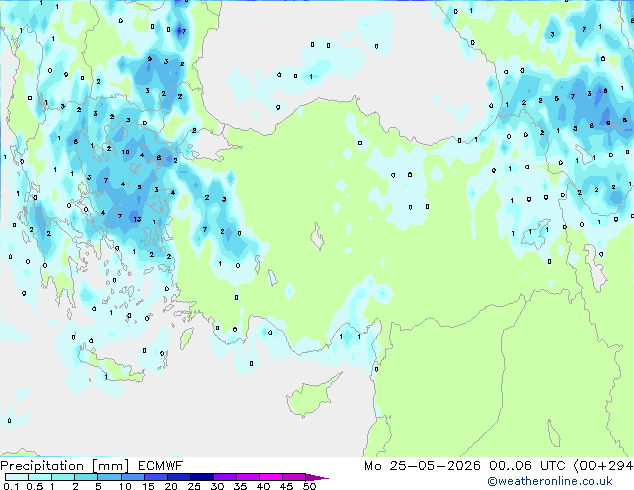The width and height of the screenshot is (634, 490).
Task: Click the legend swatch between 5 and 10
Action: point(109,477)
